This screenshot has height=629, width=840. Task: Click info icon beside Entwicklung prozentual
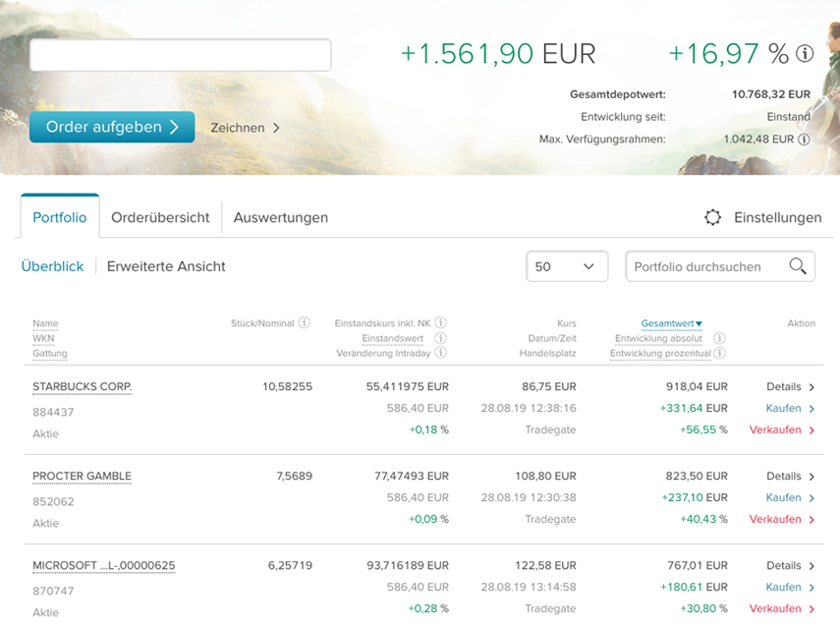coord(719,353)
